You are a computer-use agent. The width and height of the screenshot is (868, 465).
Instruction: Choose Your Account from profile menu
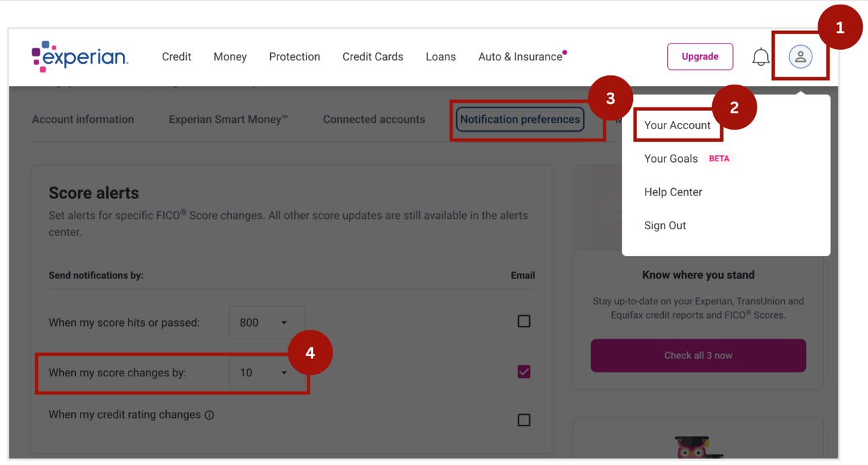point(677,125)
